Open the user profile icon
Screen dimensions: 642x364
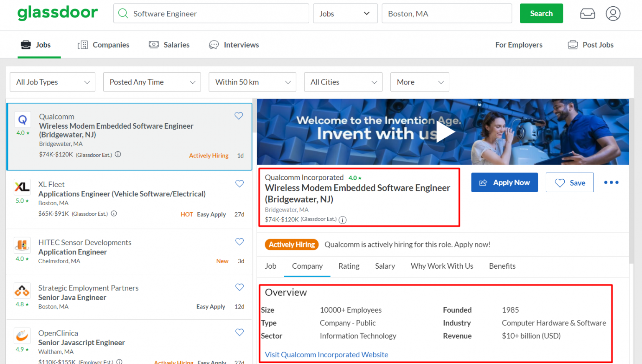(613, 13)
